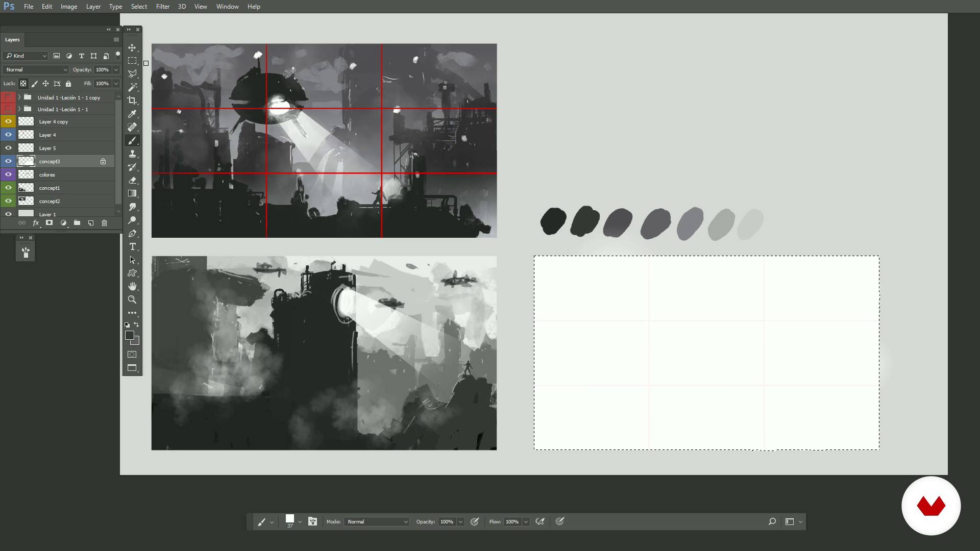Toggle the brush settings panel
The image size is (980, 551).
[313, 522]
